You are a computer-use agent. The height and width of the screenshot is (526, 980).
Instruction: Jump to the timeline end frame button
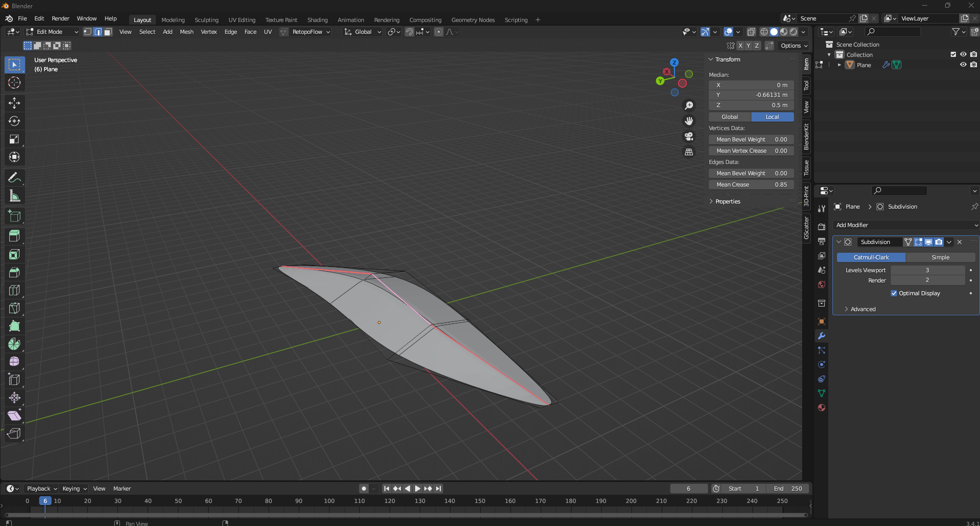[x=438, y=489]
